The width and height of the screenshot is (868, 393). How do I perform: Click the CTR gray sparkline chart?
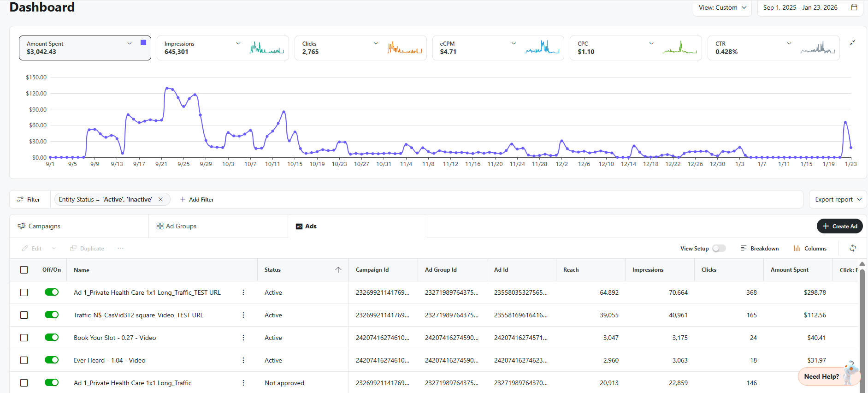click(818, 48)
